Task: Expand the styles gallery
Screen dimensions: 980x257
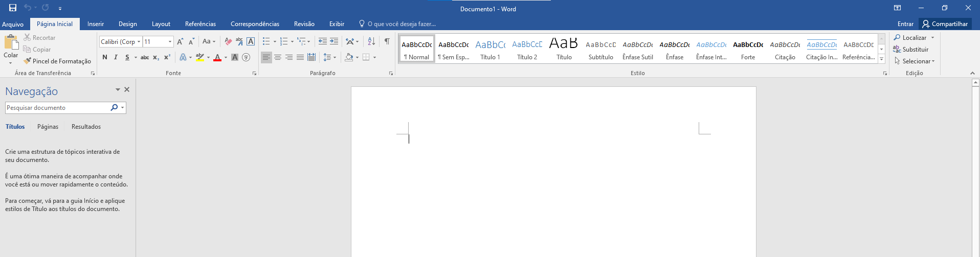Action: [882, 59]
